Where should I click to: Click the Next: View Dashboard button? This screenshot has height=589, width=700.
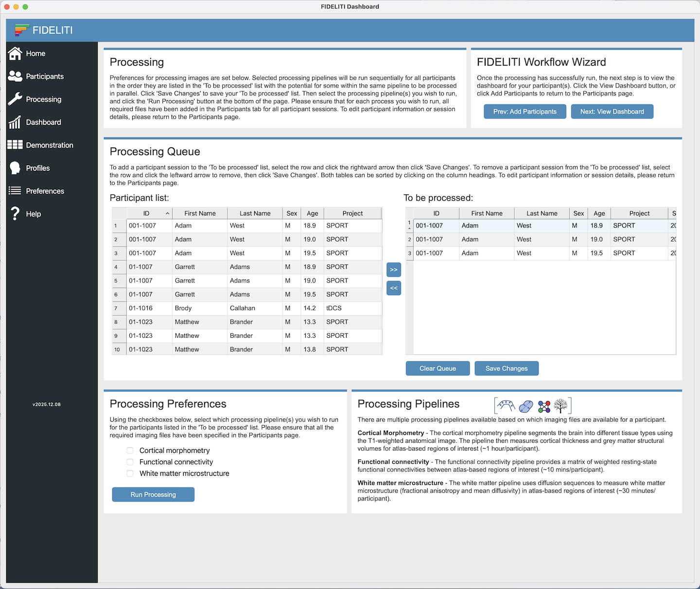pos(612,112)
